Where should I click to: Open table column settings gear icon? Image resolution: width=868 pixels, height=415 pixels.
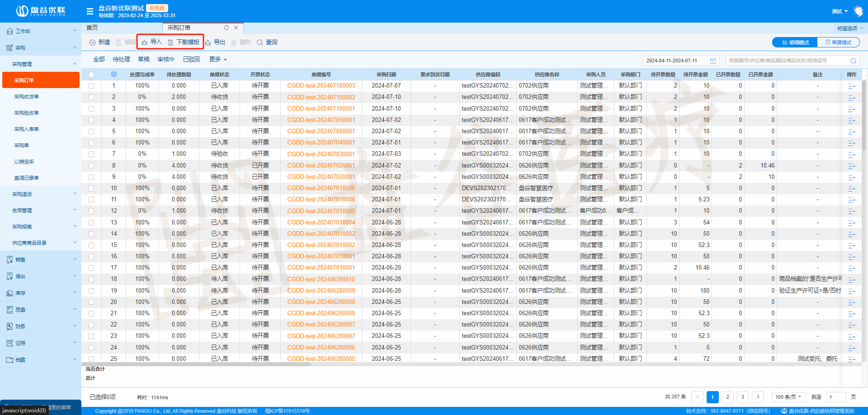[x=113, y=75]
